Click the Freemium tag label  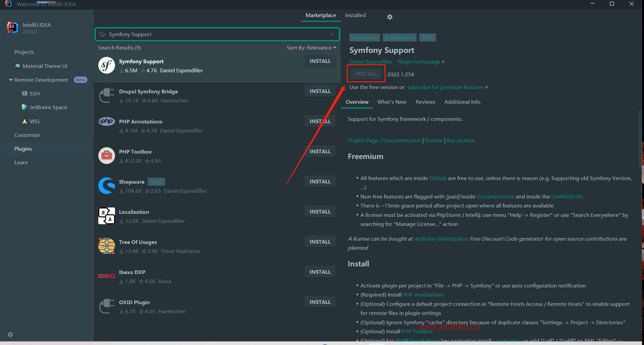tap(364, 38)
